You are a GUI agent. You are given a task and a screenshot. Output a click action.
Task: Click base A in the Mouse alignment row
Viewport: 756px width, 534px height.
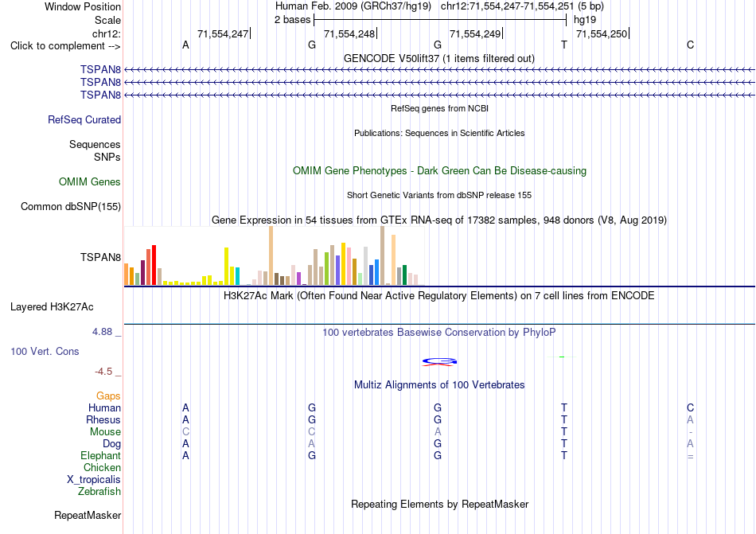coord(438,432)
